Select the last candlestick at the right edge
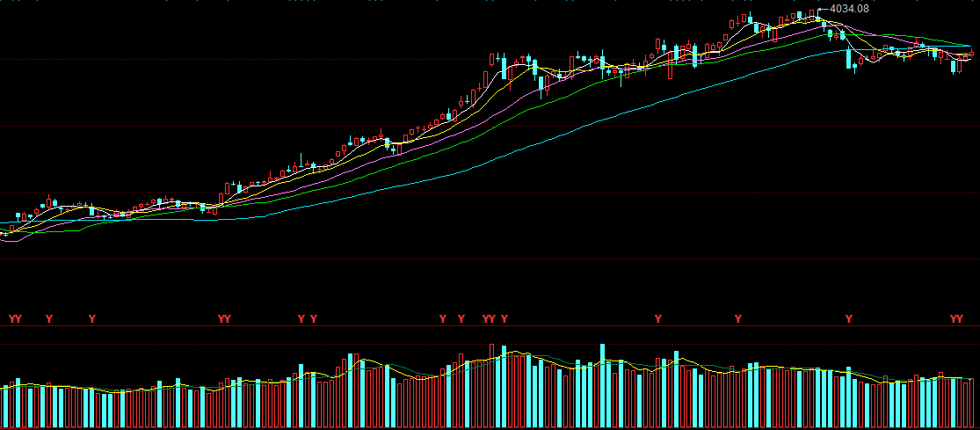This screenshot has width=980, height=430. point(972,55)
